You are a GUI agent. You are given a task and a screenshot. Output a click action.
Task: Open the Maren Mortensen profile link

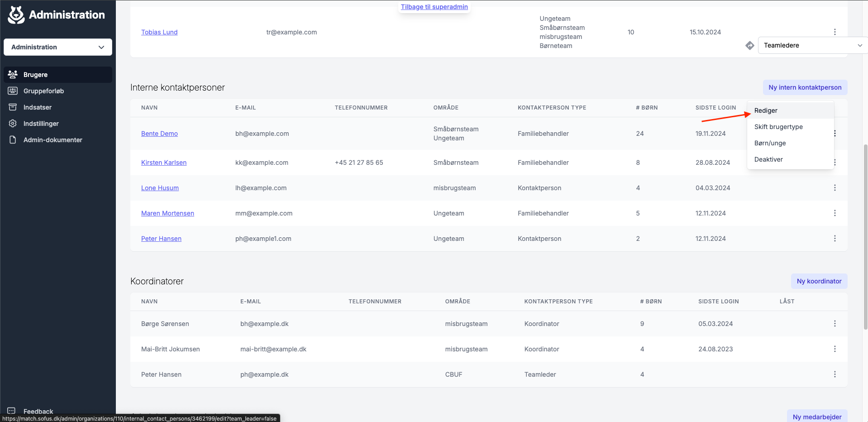(x=167, y=213)
